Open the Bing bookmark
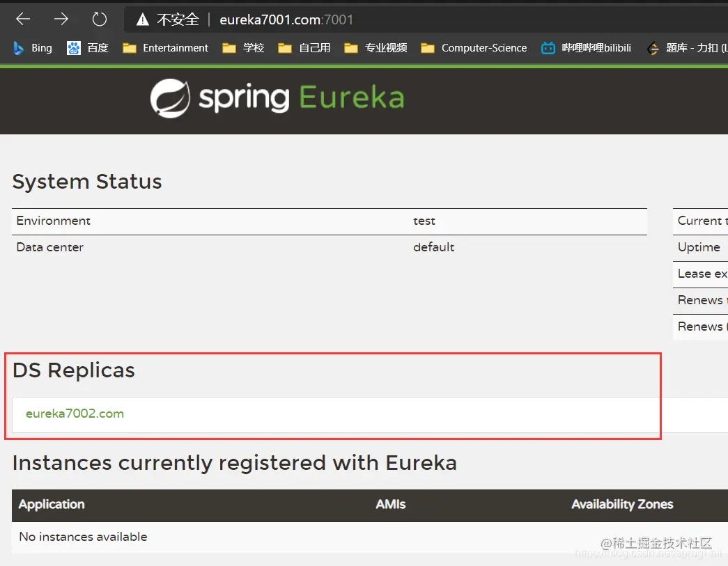728x566 pixels. click(x=33, y=48)
